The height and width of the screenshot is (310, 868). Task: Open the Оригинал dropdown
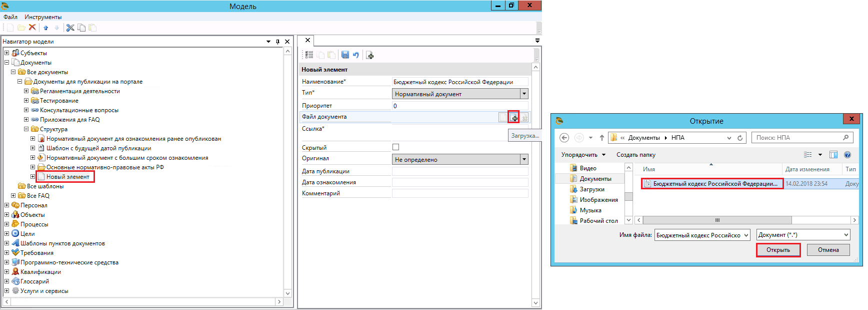524,159
